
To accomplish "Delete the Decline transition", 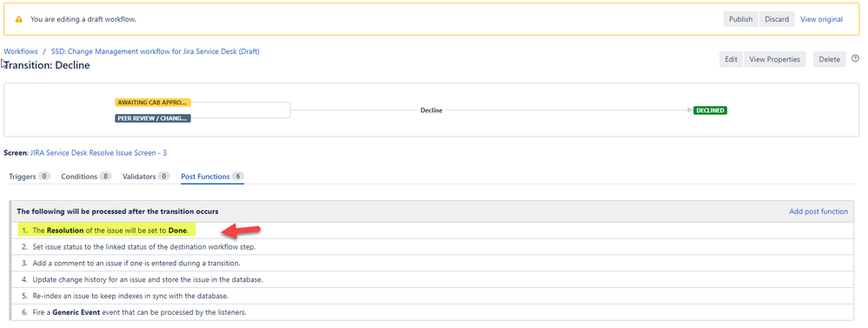I will tap(829, 59).
